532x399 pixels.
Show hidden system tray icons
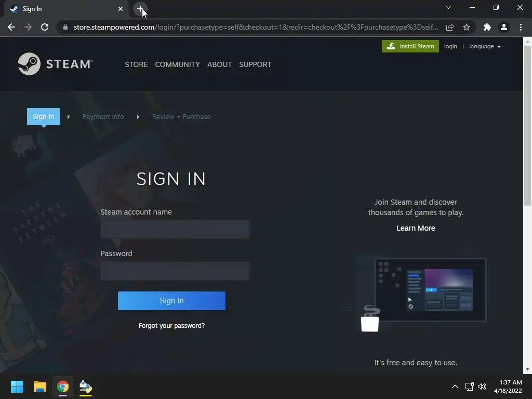pos(455,387)
